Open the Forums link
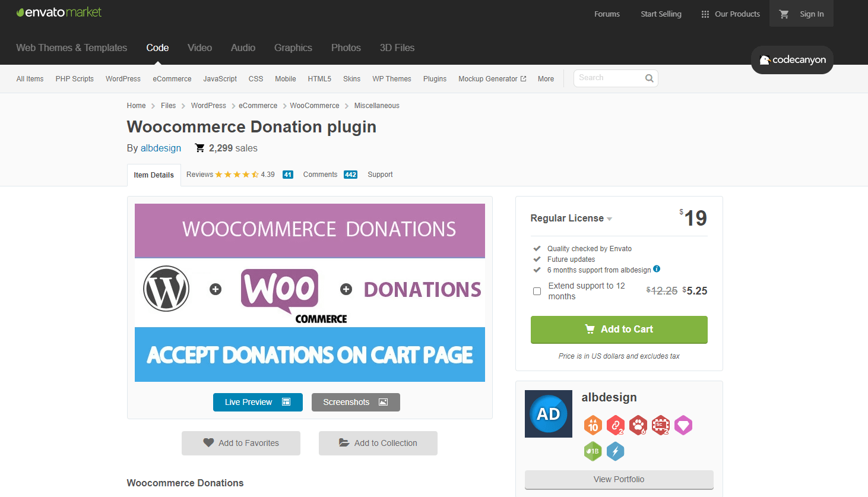 [607, 14]
